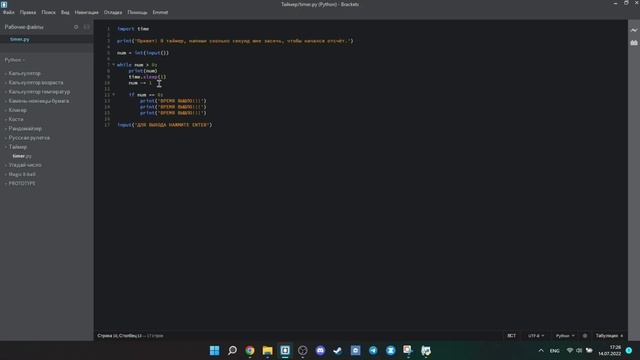Open Discord from taskbar
The height and width of the screenshot is (360, 640).
click(x=320, y=351)
